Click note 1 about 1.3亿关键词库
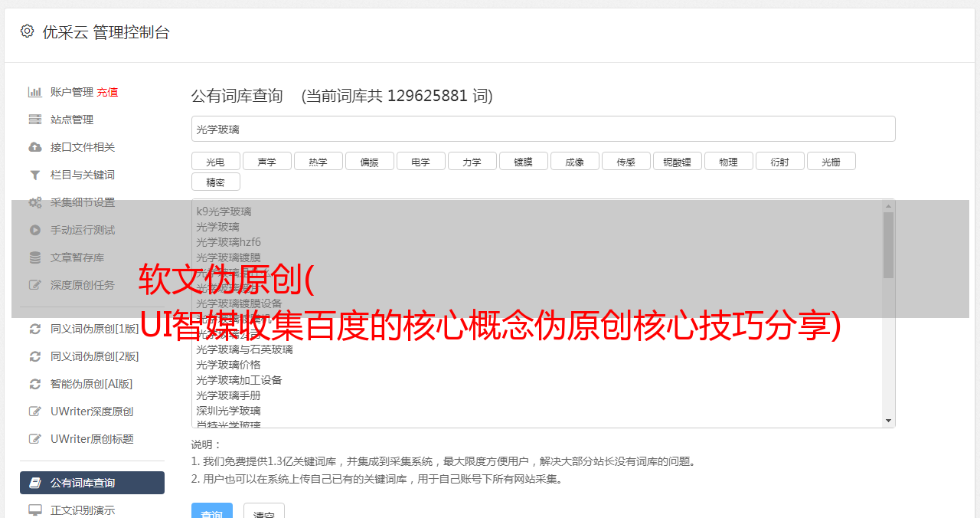 coord(444,461)
